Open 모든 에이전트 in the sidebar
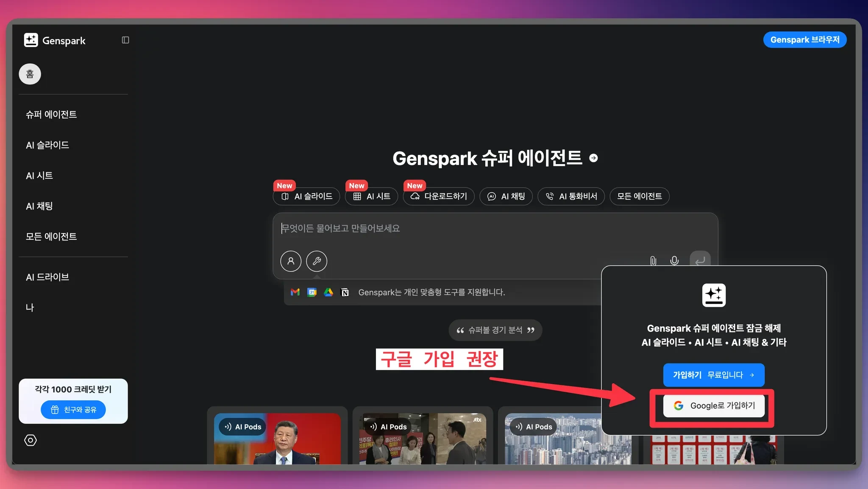Screen dimensions: 868x489 (51, 237)
